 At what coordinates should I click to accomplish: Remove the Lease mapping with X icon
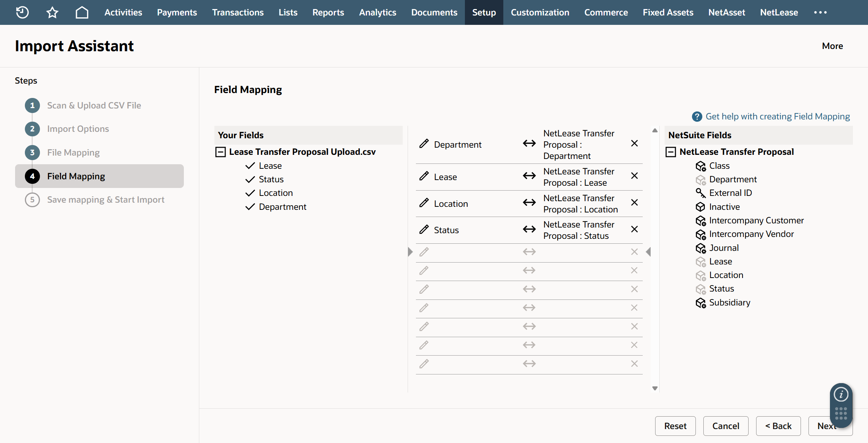[x=634, y=176]
